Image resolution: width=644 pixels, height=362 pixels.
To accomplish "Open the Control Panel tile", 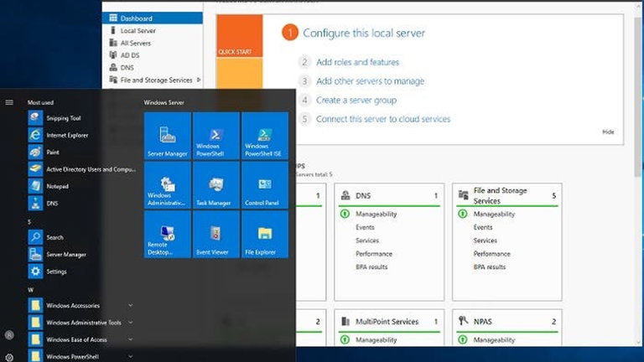I will [x=265, y=185].
